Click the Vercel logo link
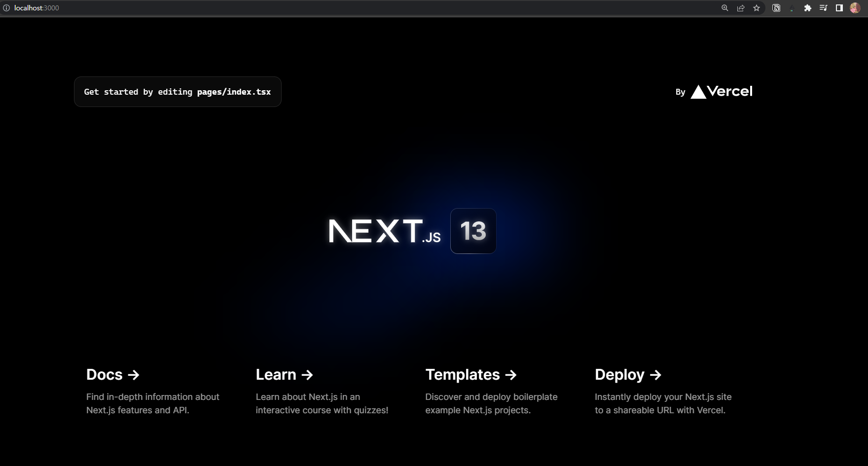 click(722, 92)
